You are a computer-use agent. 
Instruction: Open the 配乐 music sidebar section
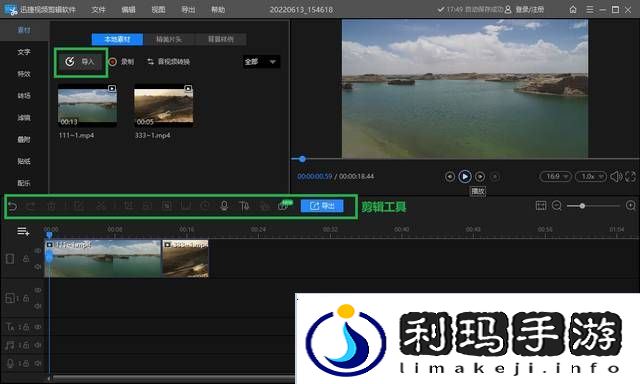pos(24,183)
